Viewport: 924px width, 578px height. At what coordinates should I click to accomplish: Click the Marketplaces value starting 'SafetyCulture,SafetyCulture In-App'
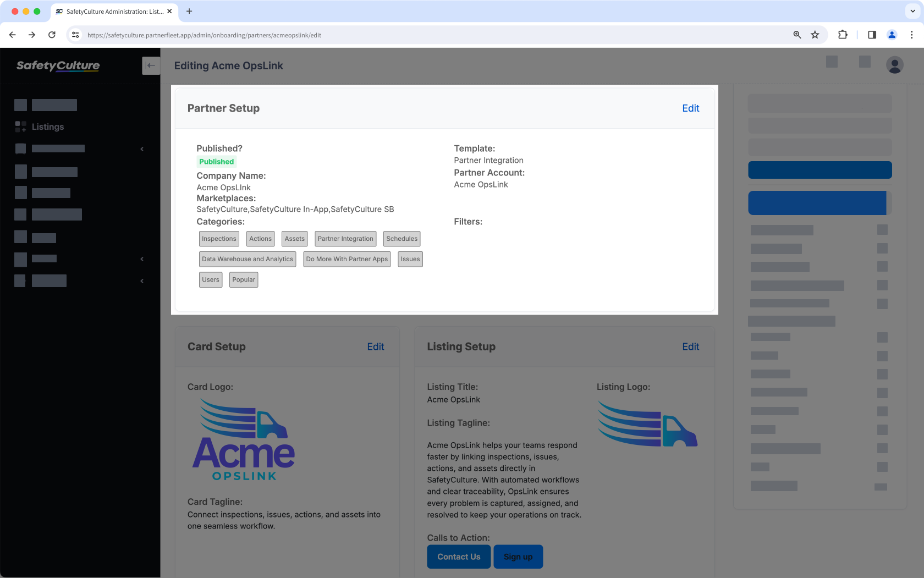[x=295, y=210]
